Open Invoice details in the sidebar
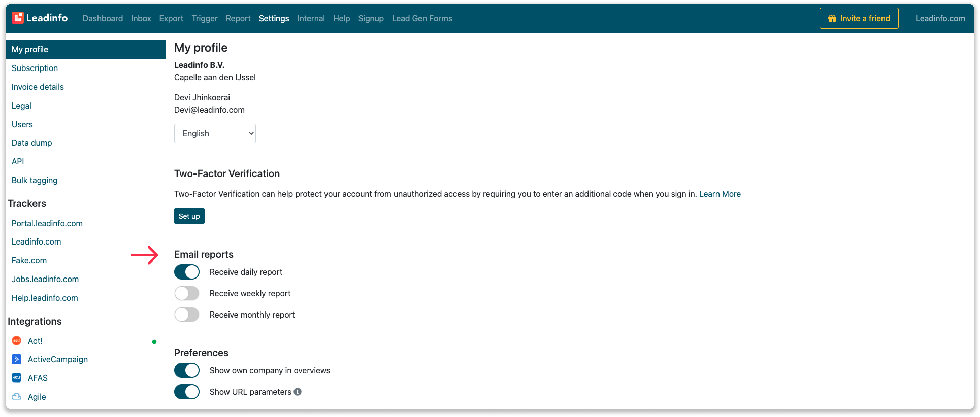980x417 pixels. 38,87
